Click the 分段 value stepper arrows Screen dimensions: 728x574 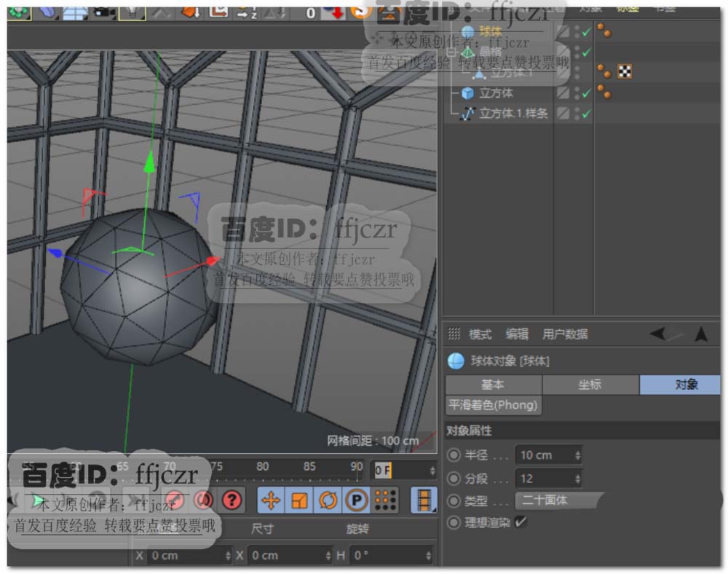(577, 479)
